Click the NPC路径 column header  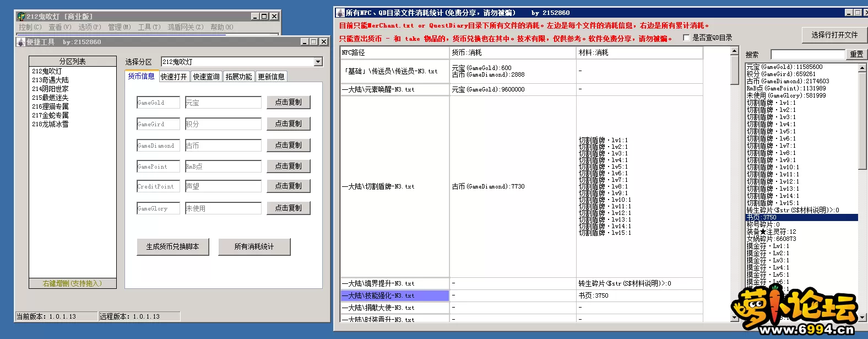tap(395, 53)
